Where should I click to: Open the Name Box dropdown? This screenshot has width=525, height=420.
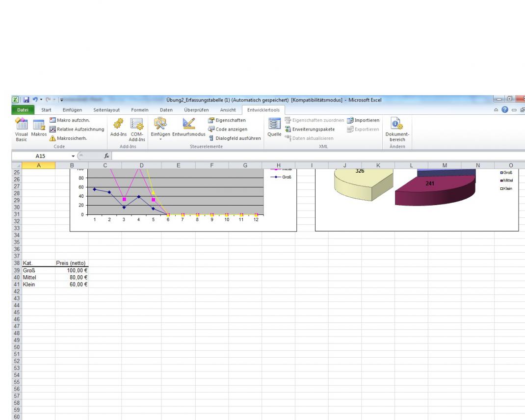tap(73, 156)
